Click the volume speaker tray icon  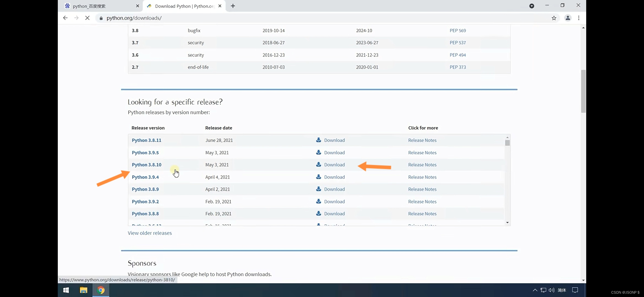pyautogui.click(x=551, y=290)
